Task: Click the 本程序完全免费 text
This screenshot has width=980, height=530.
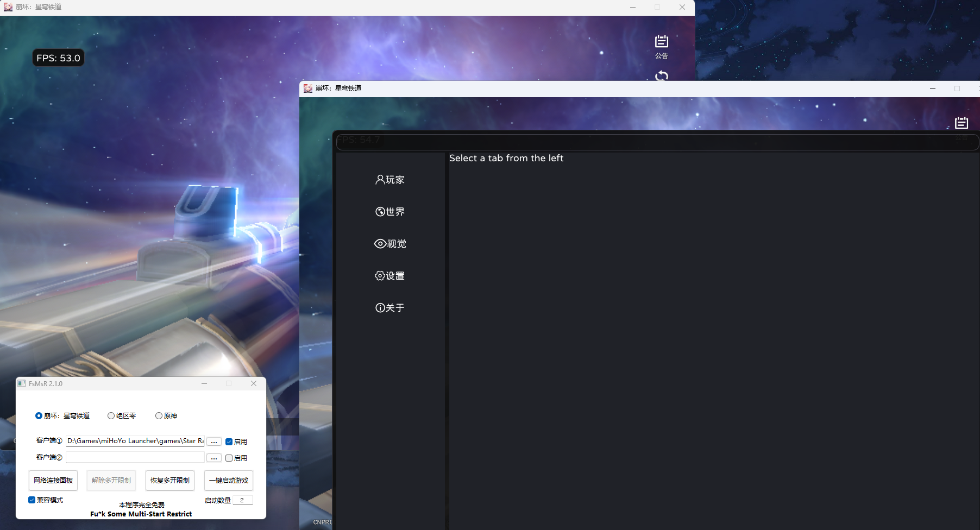Action: pos(142,505)
